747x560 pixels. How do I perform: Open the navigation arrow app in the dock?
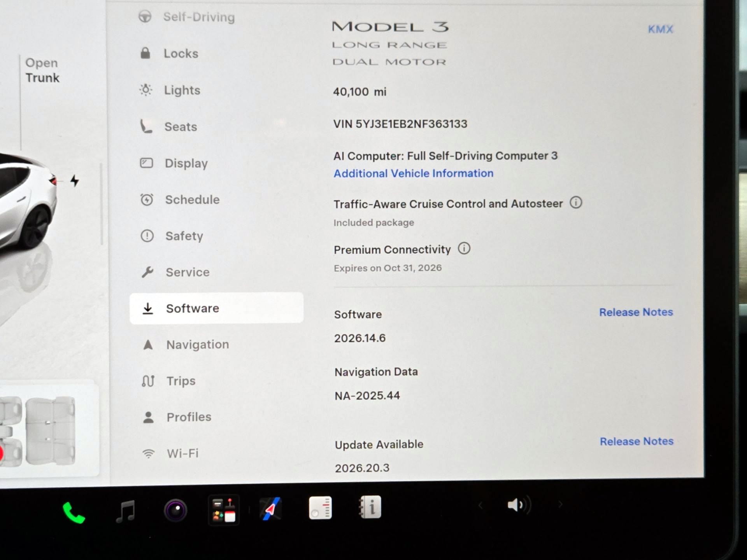(270, 509)
